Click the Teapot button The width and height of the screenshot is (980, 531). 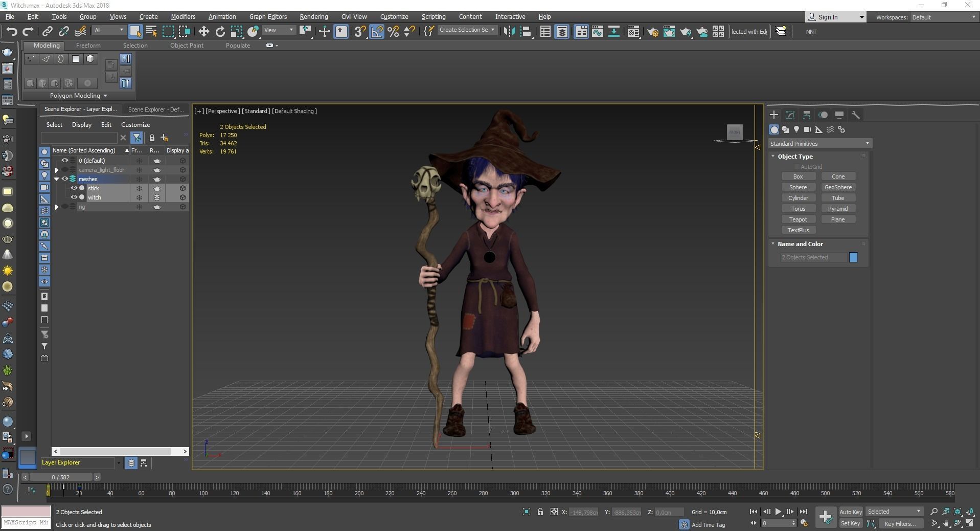click(798, 219)
